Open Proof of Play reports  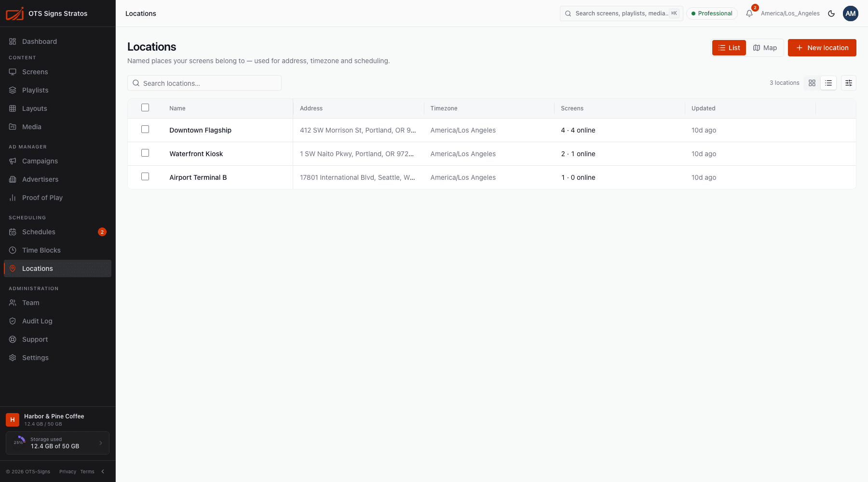[x=57, y=198]
